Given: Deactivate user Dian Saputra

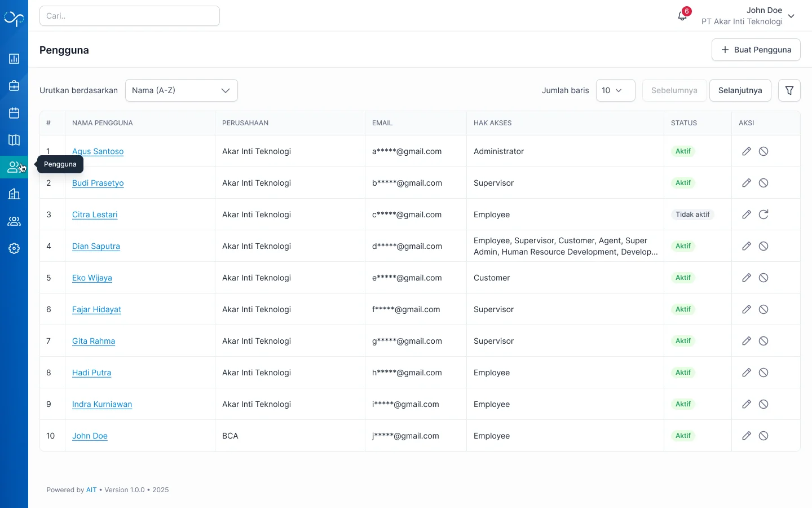Looking at the screenshot, I should 764,246.
